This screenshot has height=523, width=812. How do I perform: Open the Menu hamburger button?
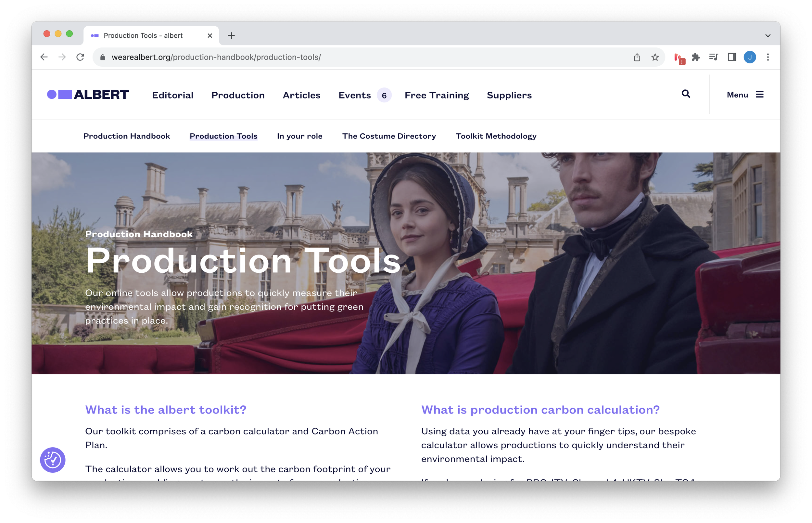(745, 95)
